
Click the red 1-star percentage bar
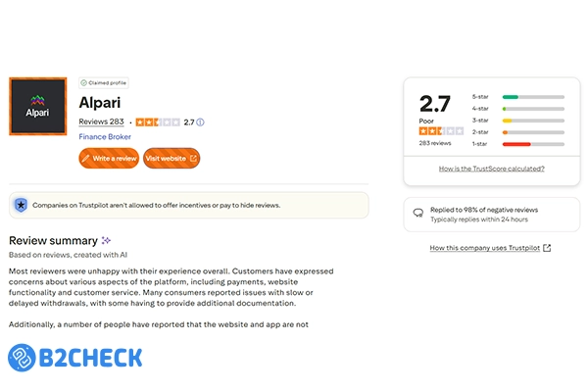[516, 144]
